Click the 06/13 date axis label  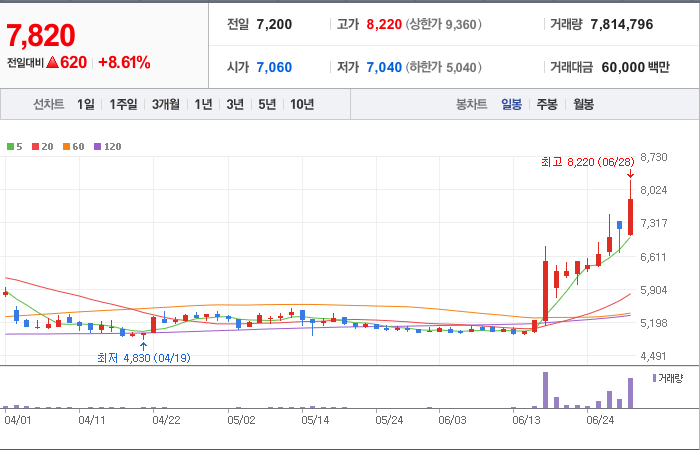point(526,420)
